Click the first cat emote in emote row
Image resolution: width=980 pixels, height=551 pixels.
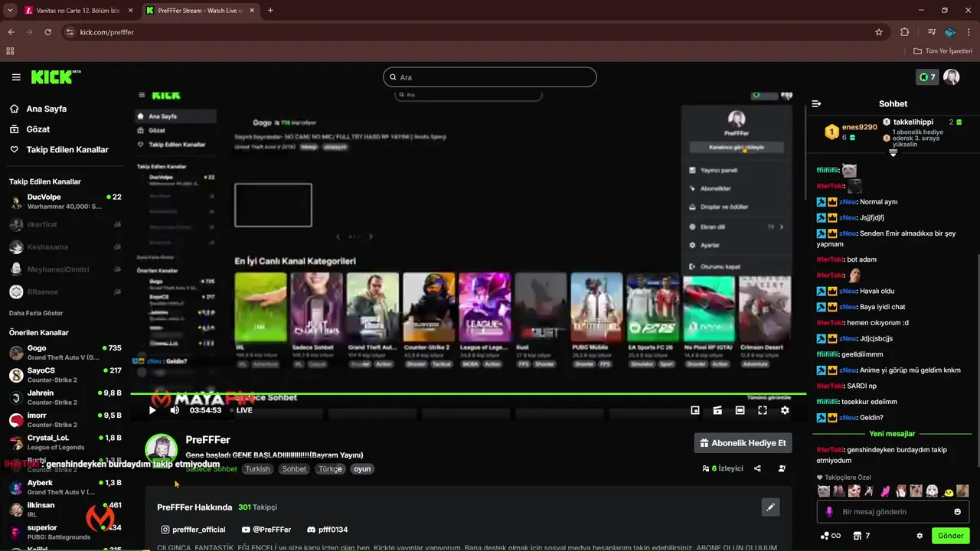823,491
